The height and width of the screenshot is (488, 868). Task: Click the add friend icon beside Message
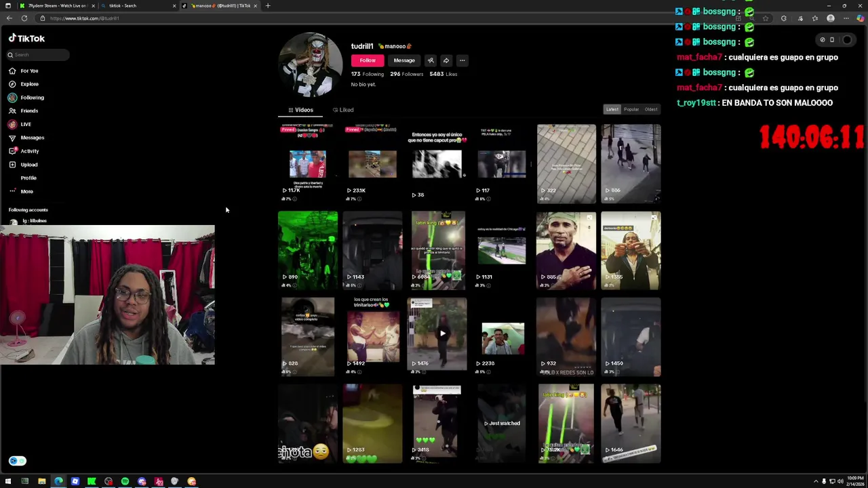point(431,60)
